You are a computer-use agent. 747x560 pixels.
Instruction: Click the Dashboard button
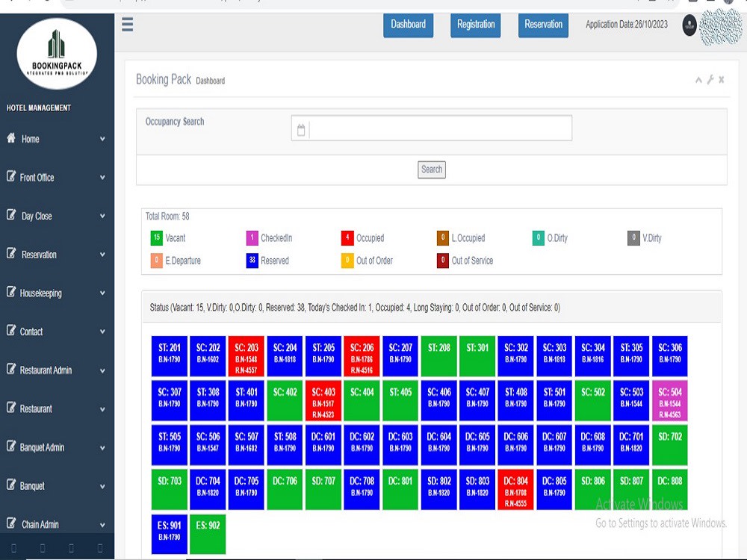(409, 25)
